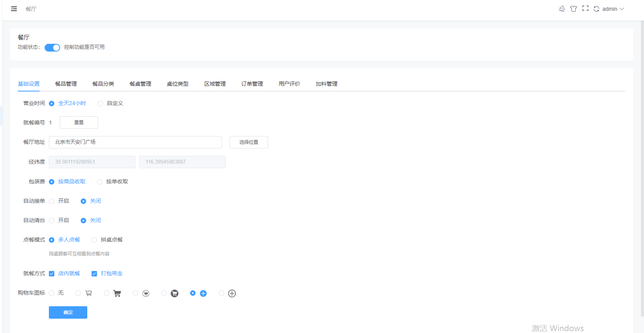The height and width of the screenshot is (333, 644).
Task: Choose the circled outline cart icon option
Action: 141,293
